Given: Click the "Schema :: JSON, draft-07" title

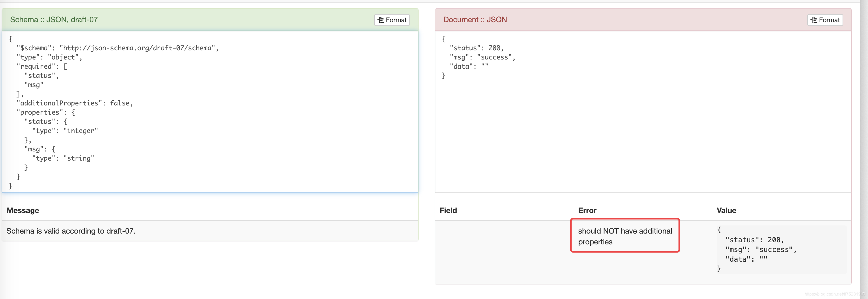Looking at the screenshot, I should [x=54, y=19].
